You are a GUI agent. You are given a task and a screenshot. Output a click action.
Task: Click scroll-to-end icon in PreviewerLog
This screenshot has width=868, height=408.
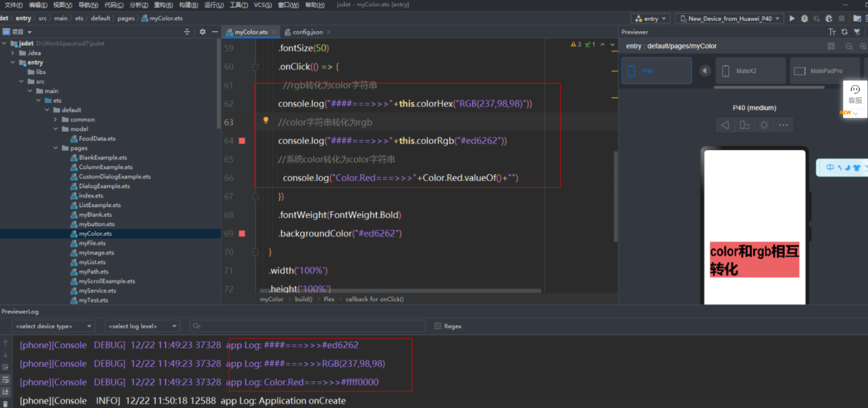point(6,392)
